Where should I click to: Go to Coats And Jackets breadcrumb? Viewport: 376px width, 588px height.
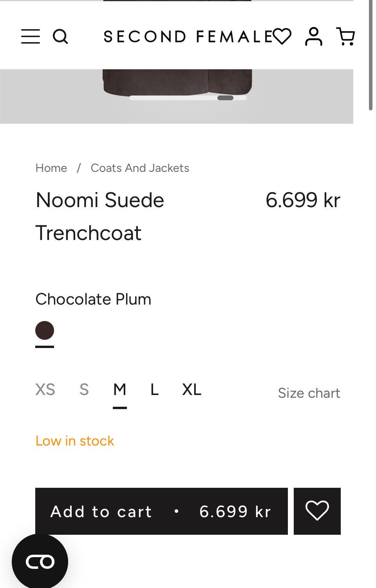point(140,168)
